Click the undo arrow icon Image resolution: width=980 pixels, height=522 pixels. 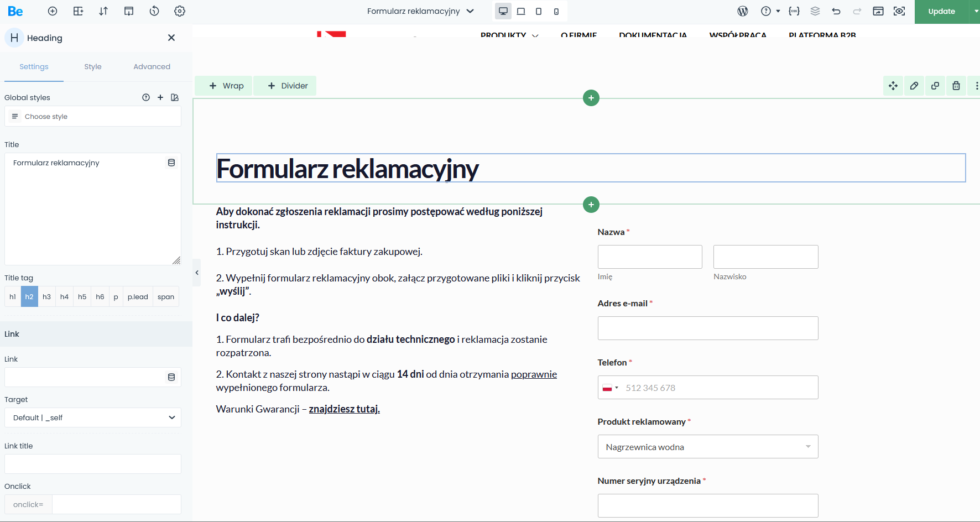(x=836, y=11)
